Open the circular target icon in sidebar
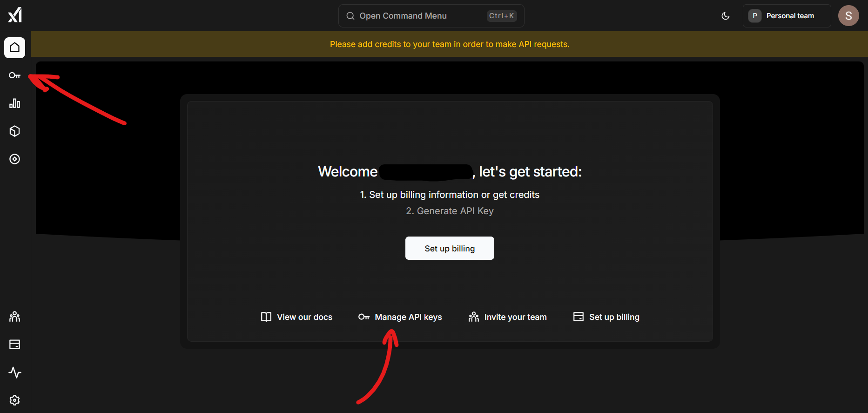Viewport: 868px width, 413px height. [x=15, y=159]
